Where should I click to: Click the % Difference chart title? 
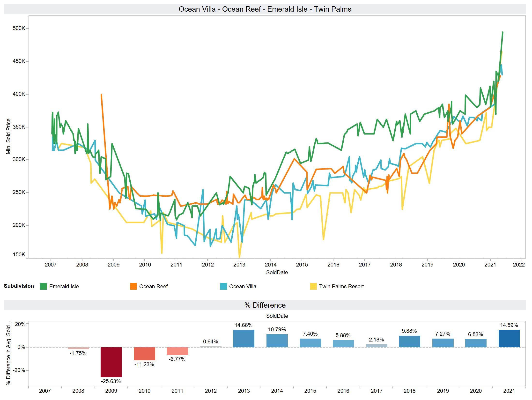pyautogui.click(x=265, y=305)
